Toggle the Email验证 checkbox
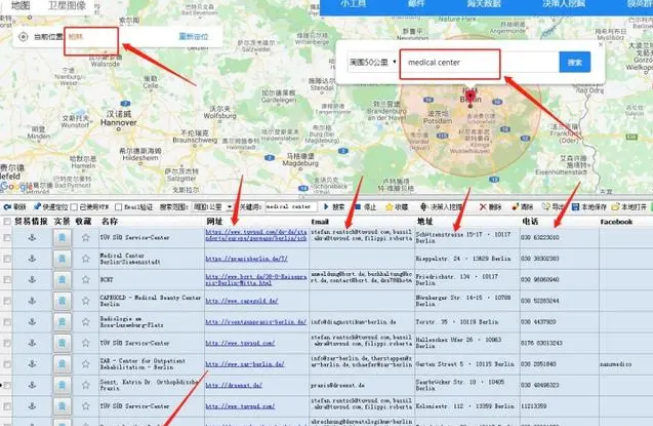Viewport: 653px width, 426px height. click(119, 207)
